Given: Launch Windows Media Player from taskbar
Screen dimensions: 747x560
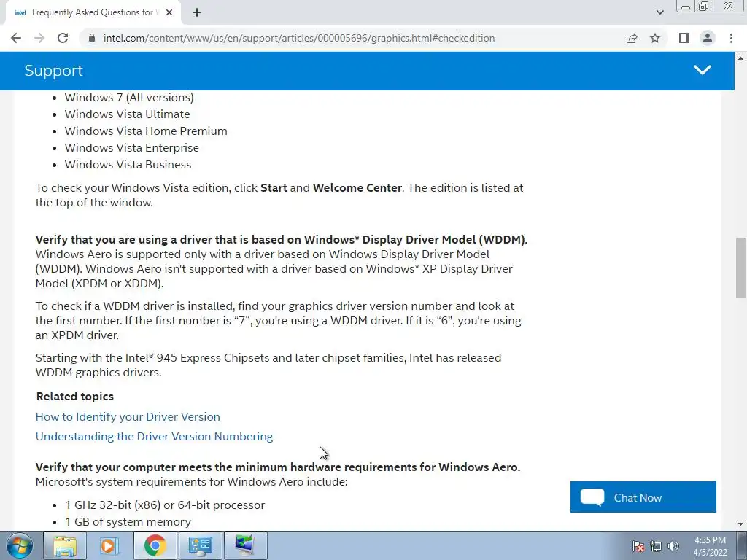Looking at the screenshot, I should pos(109,545).
